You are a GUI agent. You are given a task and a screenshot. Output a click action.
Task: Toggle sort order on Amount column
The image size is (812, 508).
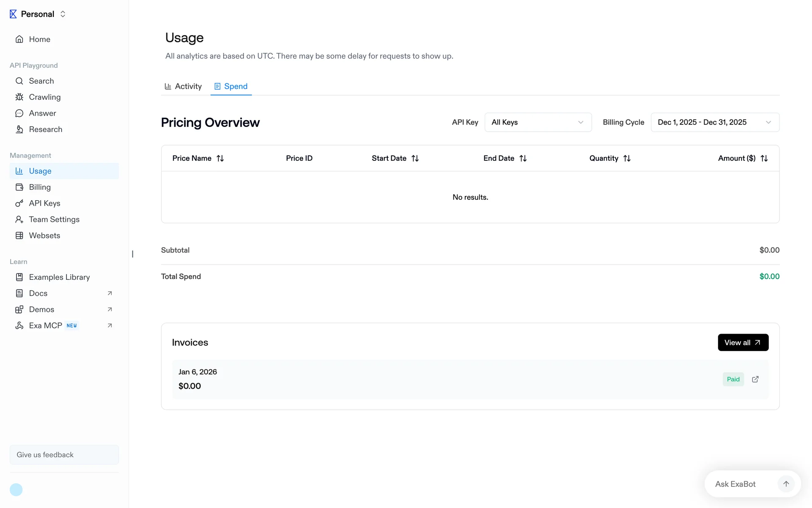[764, 158]
